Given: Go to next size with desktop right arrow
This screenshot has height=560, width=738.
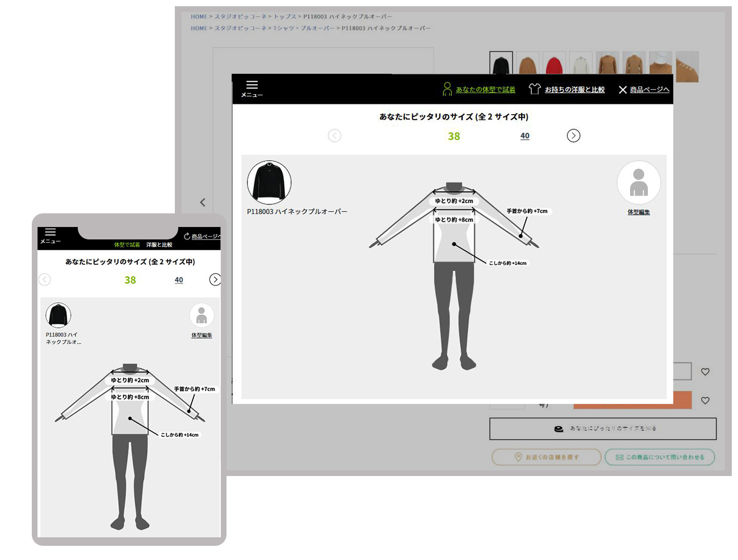Looking at the screenshot, I should click(573, 136).
